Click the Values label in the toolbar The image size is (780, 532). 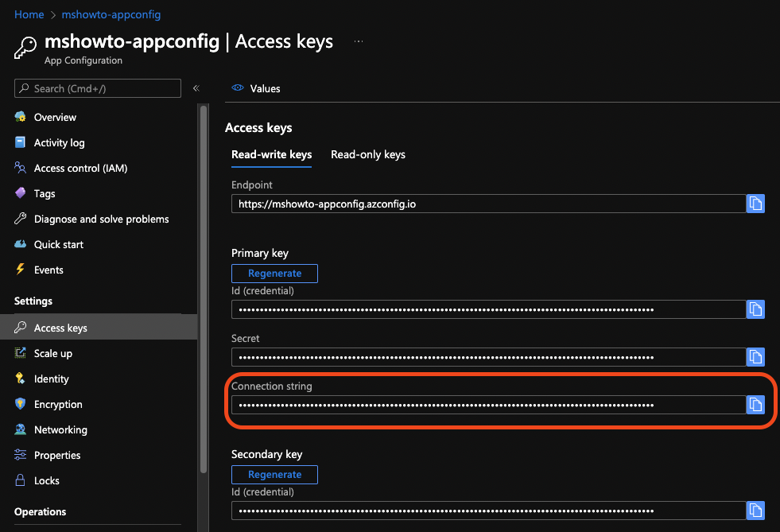pos(265,88)
